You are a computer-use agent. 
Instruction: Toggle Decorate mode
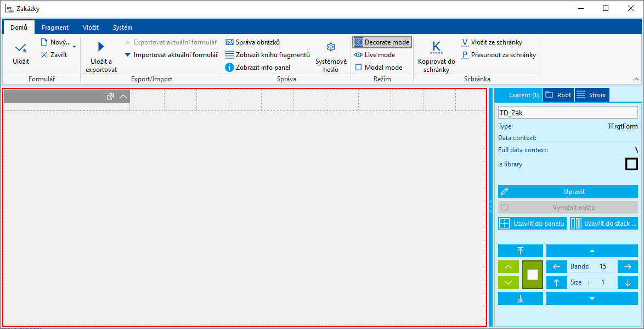point(382,42)
